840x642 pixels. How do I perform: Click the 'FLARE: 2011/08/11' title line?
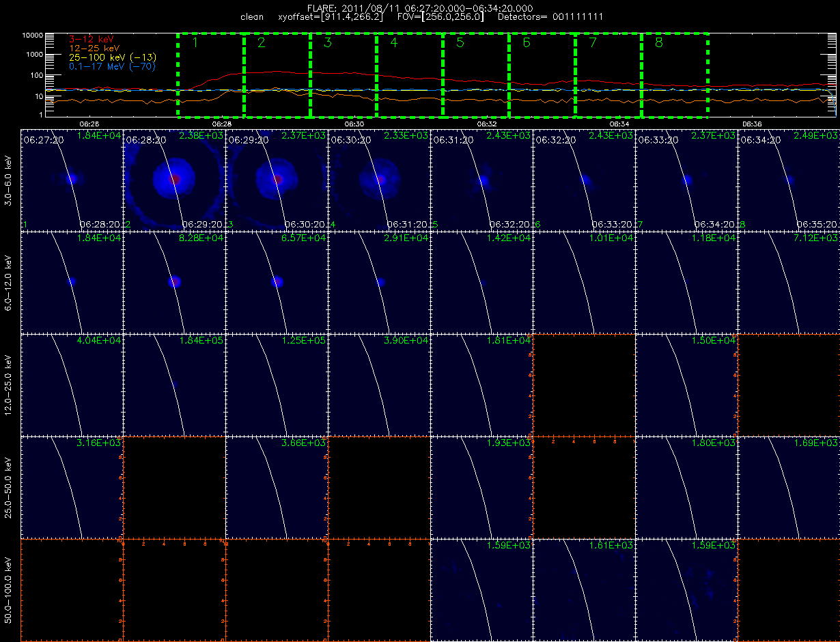[x=419, y=8]
